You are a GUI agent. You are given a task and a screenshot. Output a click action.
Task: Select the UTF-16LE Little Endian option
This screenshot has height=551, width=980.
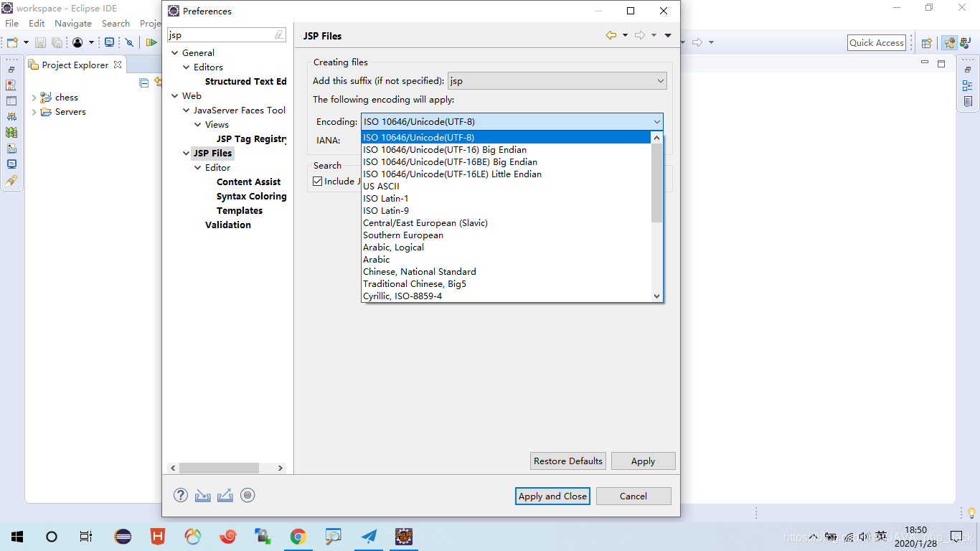(506, 174)
